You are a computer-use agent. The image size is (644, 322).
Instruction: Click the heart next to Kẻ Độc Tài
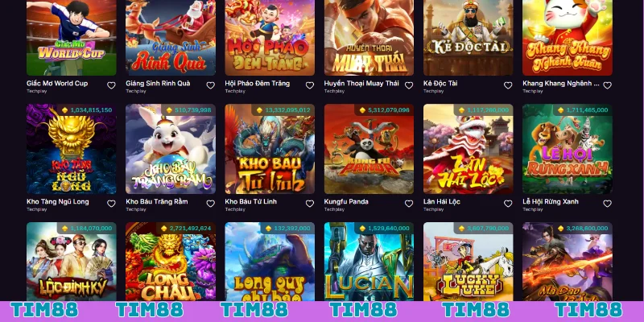[508, 85]
